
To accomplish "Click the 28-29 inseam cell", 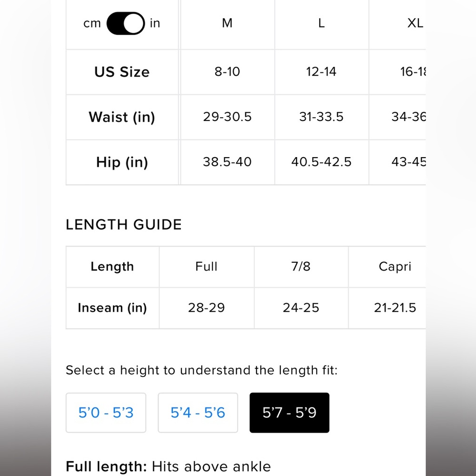I will pos(207,308).
